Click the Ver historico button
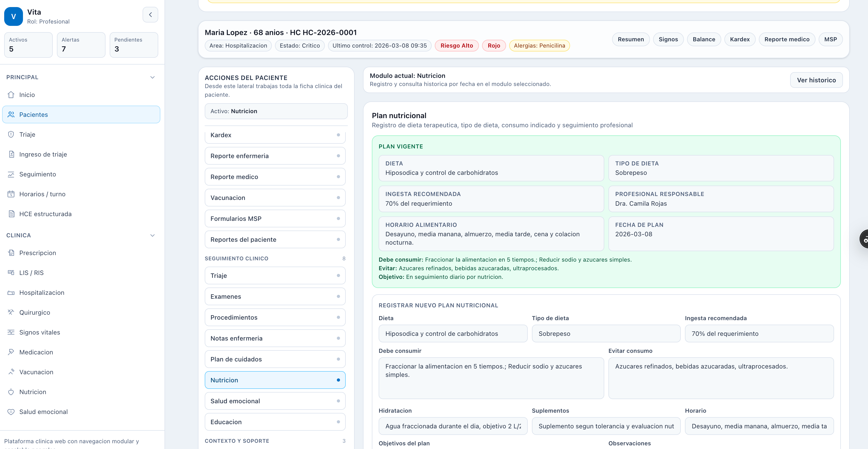 816,80
